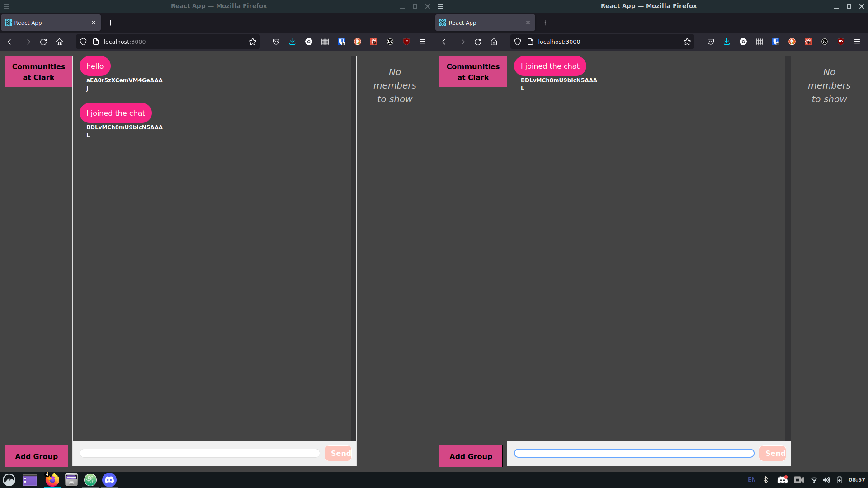Click volume icon in system tray
Screen dimensions: 868x488
[x=826, y=480]
